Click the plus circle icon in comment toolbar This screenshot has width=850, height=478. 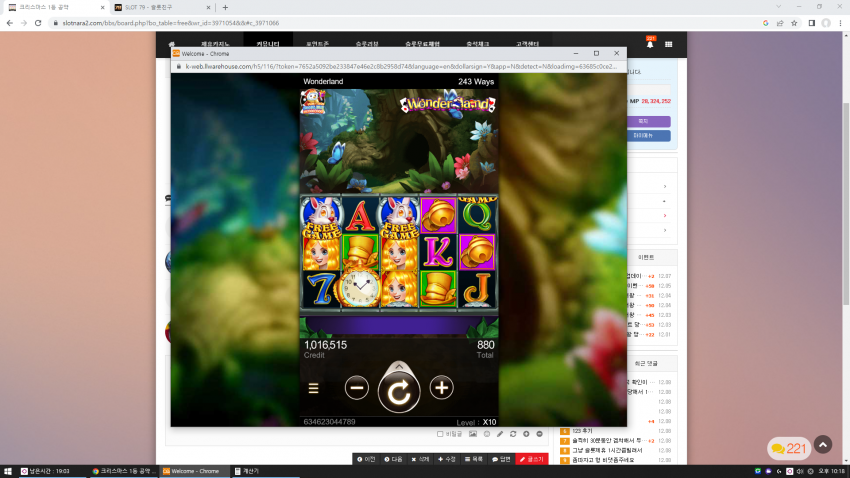pyautogui.click(x=526, y=434)
